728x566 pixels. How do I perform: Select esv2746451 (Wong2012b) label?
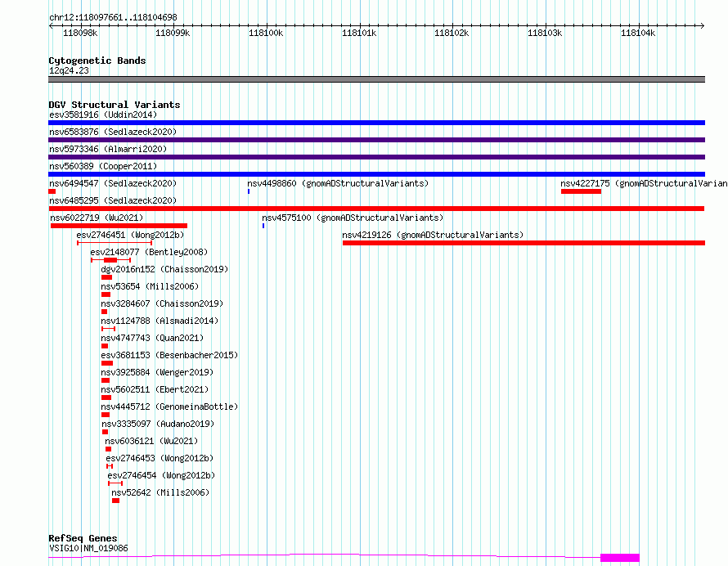[130, 235]
